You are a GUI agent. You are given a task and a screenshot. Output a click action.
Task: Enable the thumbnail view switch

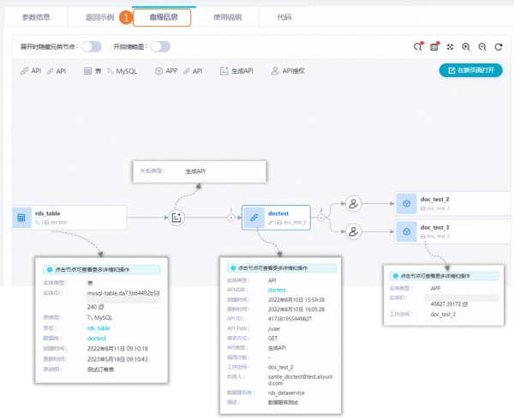[x=160, y=47]
